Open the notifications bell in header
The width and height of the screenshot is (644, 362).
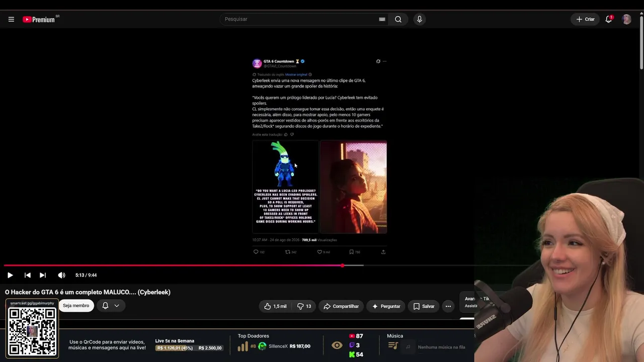608,19
